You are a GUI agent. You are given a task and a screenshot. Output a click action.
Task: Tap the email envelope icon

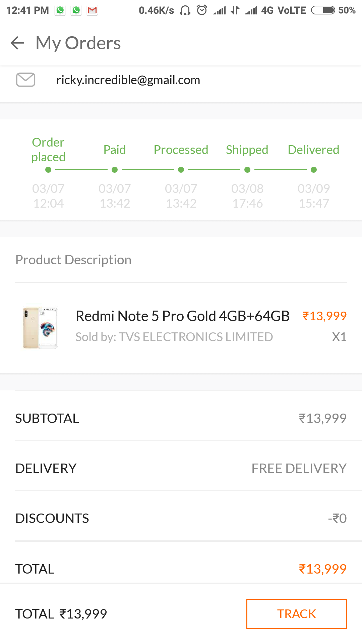pyautogui.click(x=26, y=80)
